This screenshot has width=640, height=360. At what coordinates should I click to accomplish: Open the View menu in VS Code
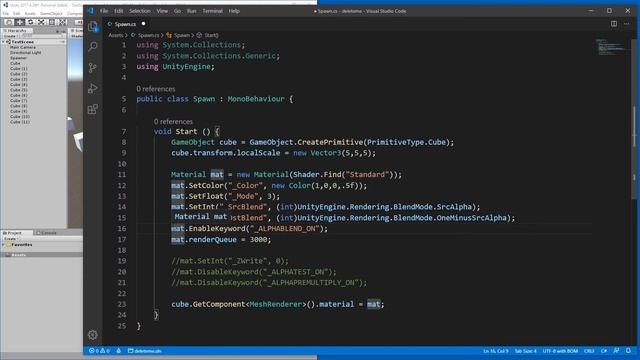[162, 11]
